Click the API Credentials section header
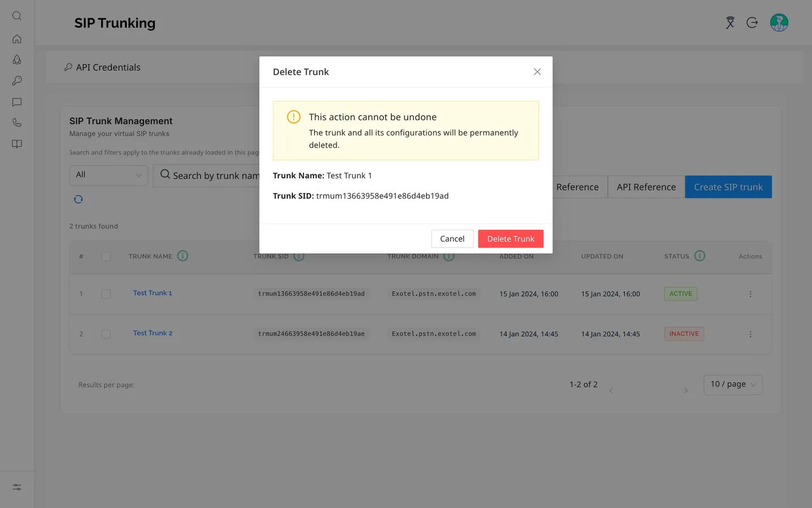 [x=102, y=67]
